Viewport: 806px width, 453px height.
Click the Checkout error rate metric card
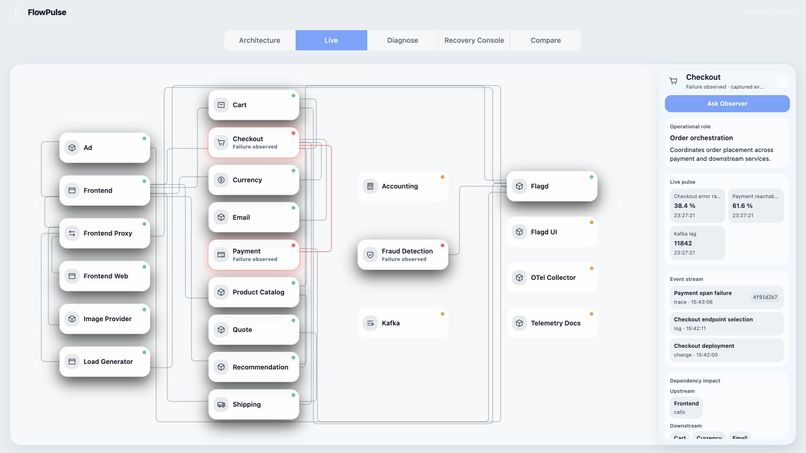pyautogui.click(x=697, y=206)
